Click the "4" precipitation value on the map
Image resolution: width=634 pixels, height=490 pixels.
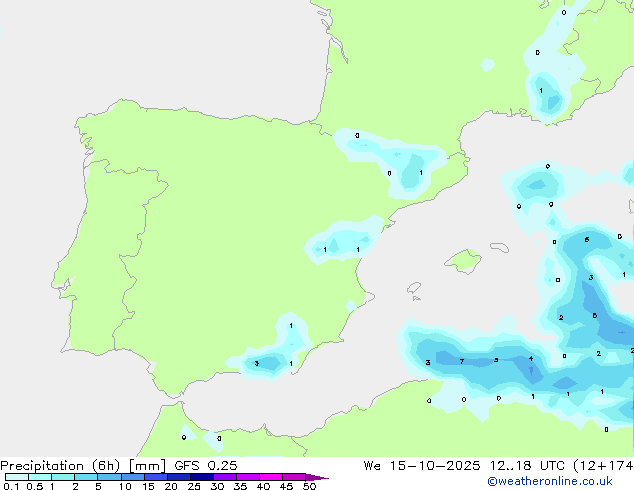(531, 359)
